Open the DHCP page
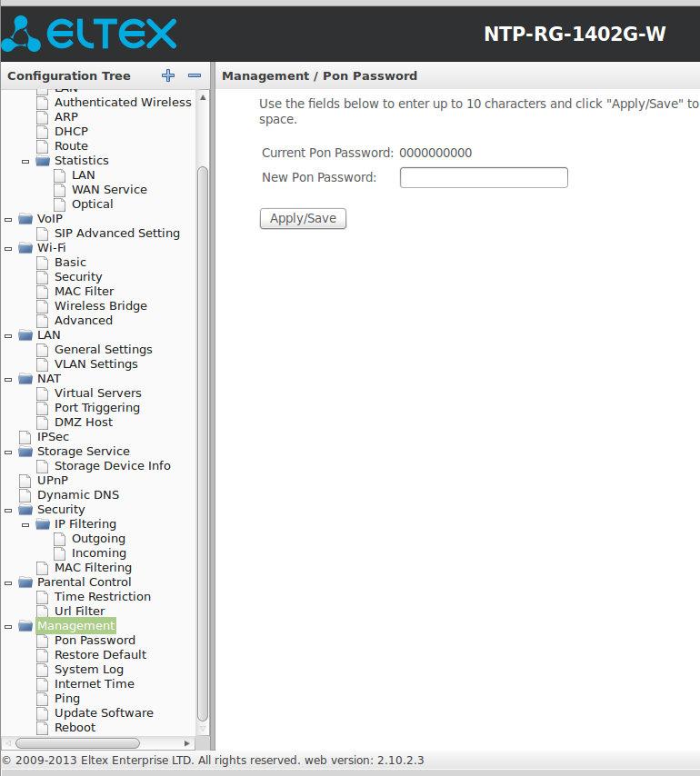Viewport: 700px width, 776px height. coord(71,132)
